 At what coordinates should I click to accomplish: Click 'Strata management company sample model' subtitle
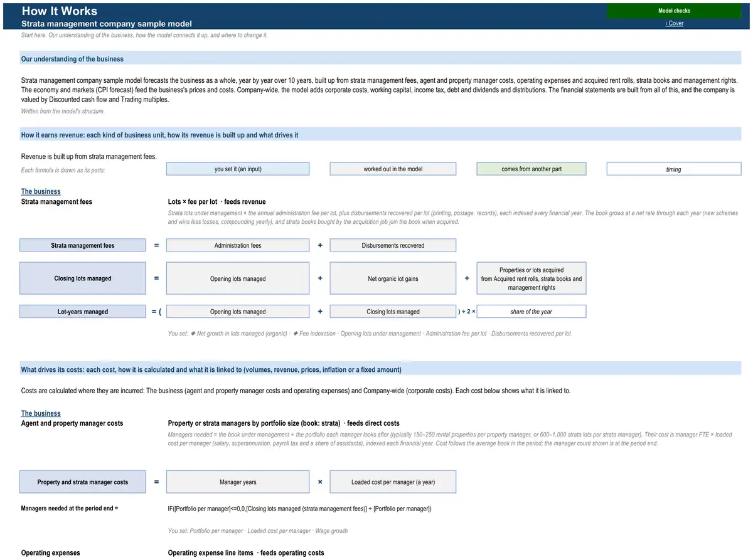(107, 24)
